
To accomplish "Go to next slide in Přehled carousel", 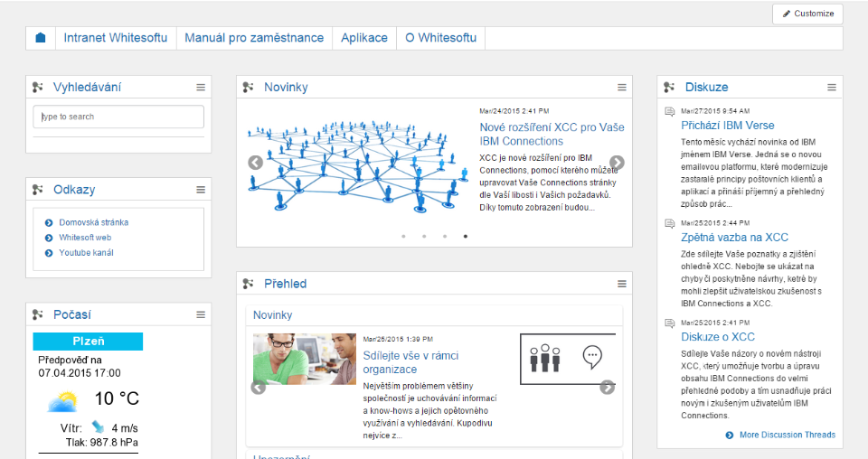I will [x=607, y=388].
